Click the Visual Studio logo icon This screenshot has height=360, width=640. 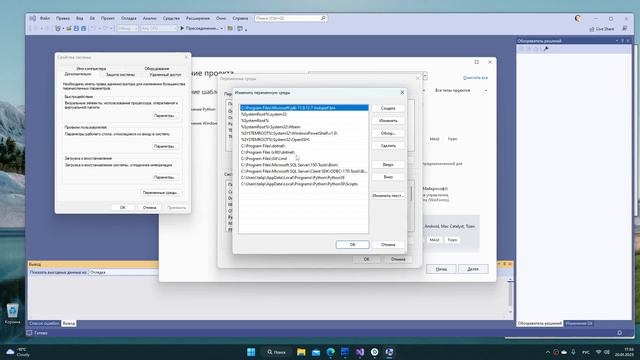point(33,18)
